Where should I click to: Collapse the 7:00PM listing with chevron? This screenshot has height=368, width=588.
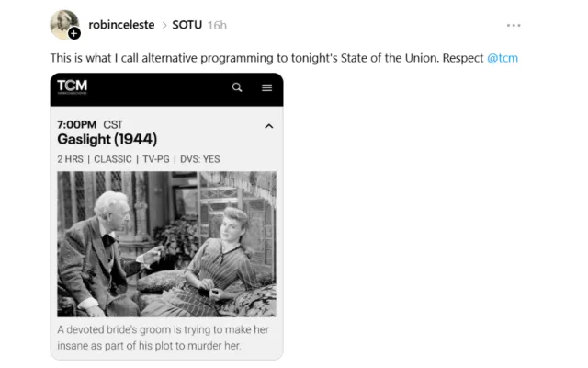coord(268,126)
